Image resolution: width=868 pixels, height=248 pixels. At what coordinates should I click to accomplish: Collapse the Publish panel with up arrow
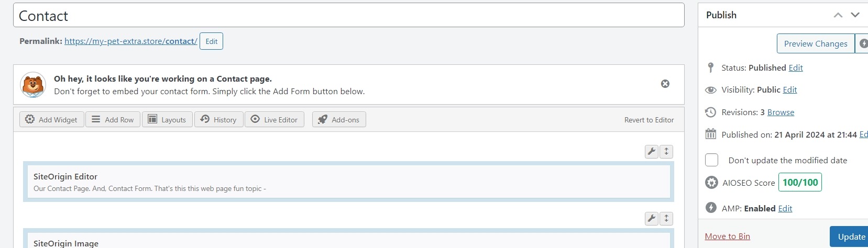838,15
